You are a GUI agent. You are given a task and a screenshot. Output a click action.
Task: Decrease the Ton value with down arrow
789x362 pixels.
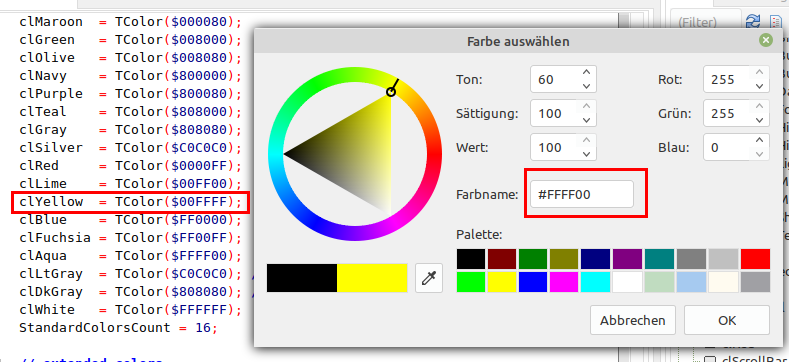click(x=586, y=86)
